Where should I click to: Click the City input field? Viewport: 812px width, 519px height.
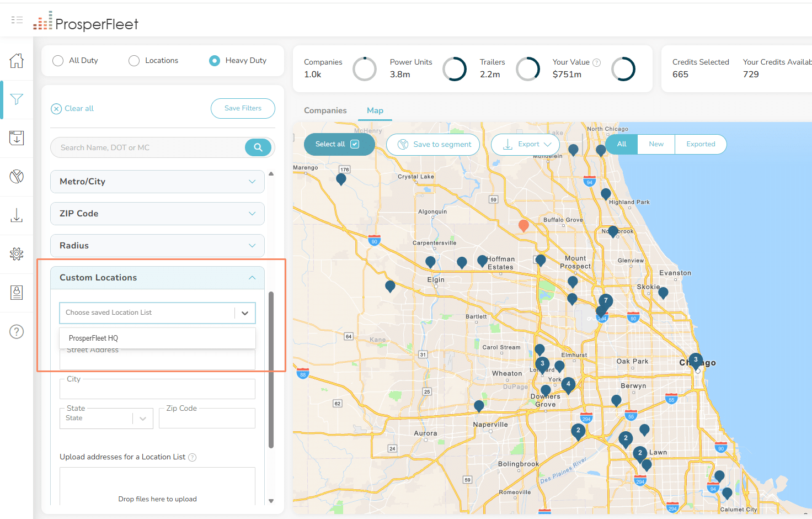(157, 389)
